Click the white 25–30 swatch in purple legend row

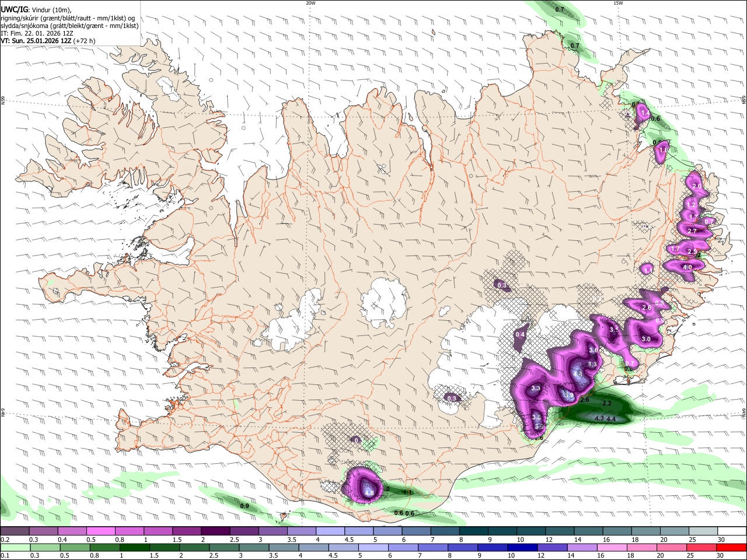[703, 531]
